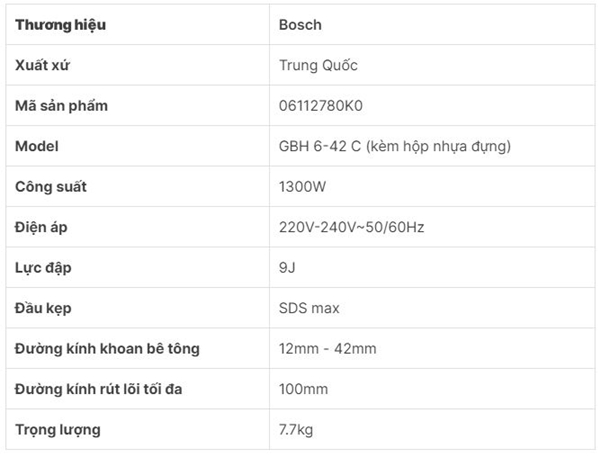Click the "Model" row label

tap(37, 146)
